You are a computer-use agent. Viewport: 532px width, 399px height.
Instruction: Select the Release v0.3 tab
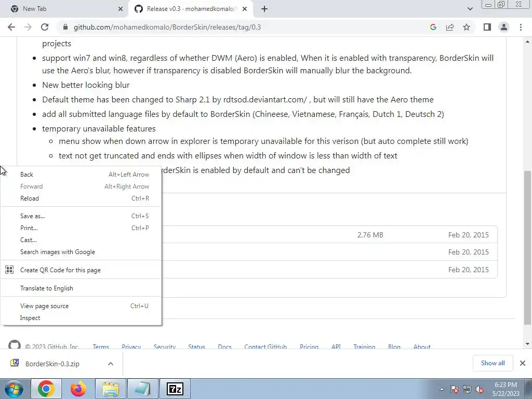click(191, 9)
